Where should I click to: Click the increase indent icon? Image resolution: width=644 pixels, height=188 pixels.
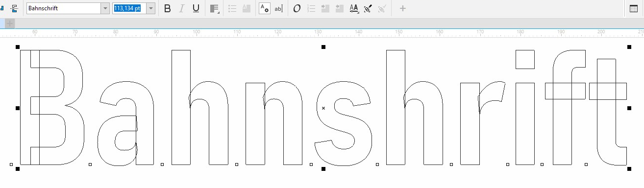[x=325, y=8]
